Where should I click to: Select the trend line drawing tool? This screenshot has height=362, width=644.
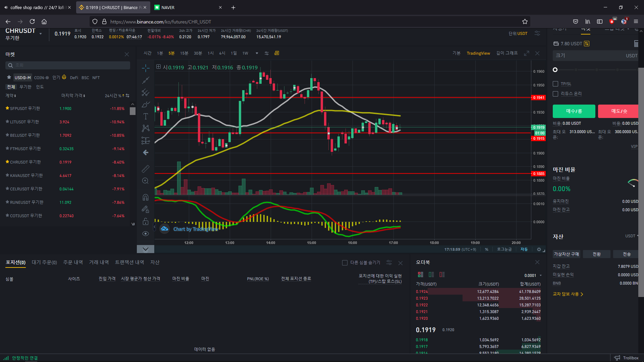click(146, 80)
